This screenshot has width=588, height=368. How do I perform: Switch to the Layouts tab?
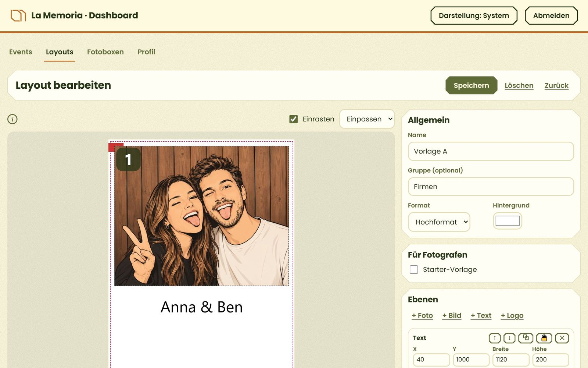coord(60,52)
